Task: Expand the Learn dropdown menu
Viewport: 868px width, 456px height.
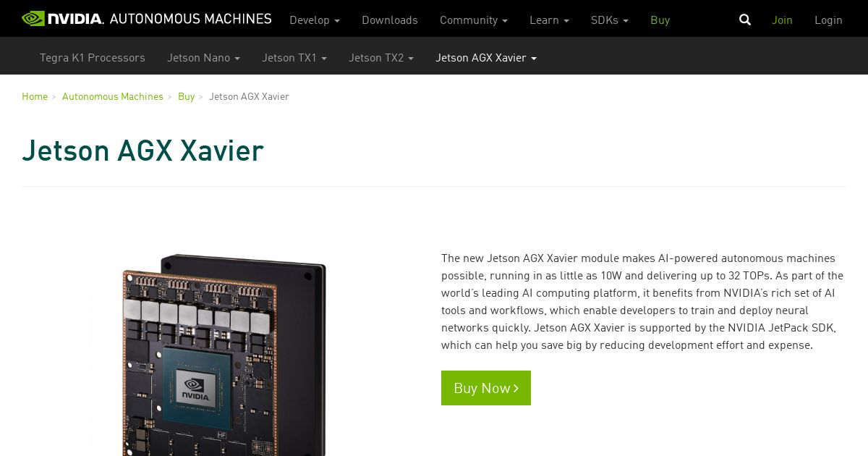Action: 549,20
